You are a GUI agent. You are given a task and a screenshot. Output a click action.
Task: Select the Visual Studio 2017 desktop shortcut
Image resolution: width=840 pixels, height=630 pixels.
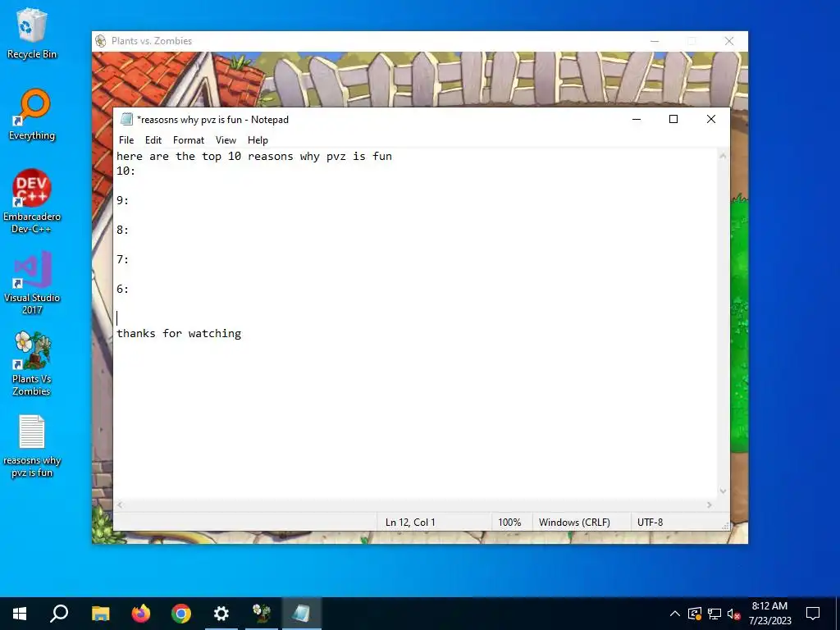[32, 283]
